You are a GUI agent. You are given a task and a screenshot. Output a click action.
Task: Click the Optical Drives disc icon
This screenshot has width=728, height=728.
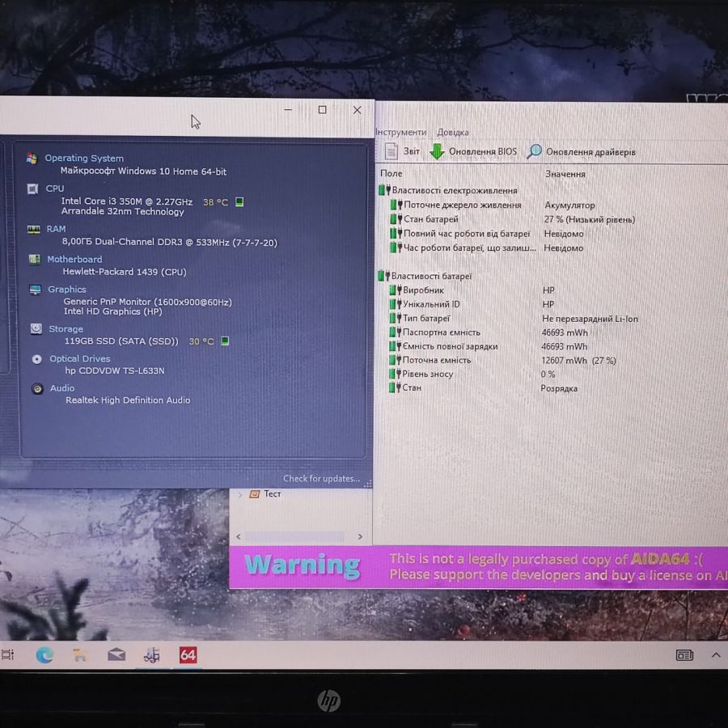(x=37, y=359)
